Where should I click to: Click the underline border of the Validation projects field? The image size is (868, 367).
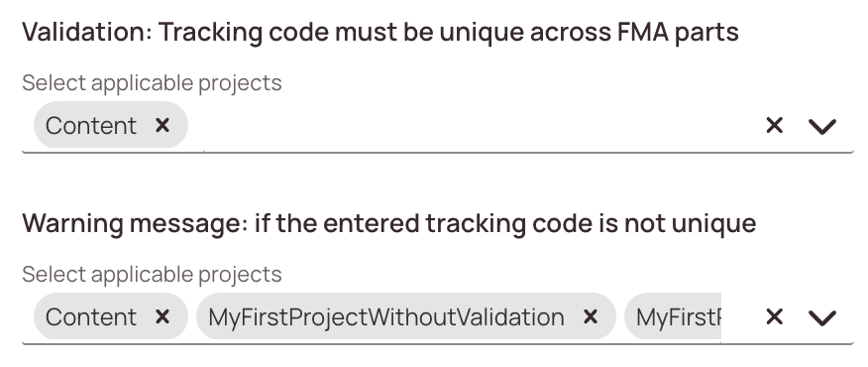(438, 152)
